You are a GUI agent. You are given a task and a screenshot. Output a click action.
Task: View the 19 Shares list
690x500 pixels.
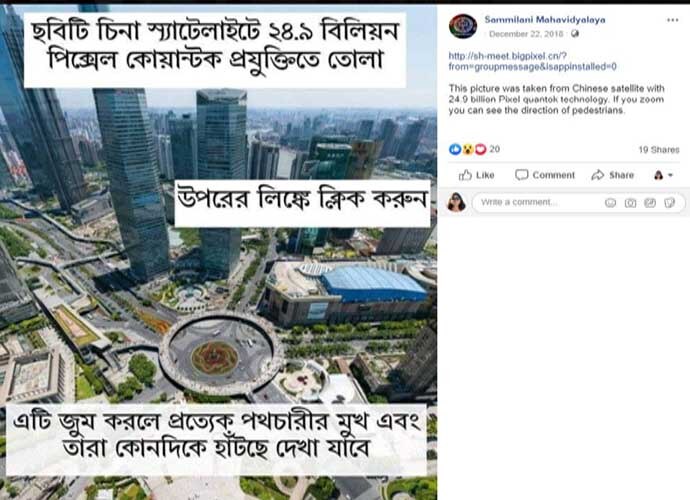(x=659, y=150)
